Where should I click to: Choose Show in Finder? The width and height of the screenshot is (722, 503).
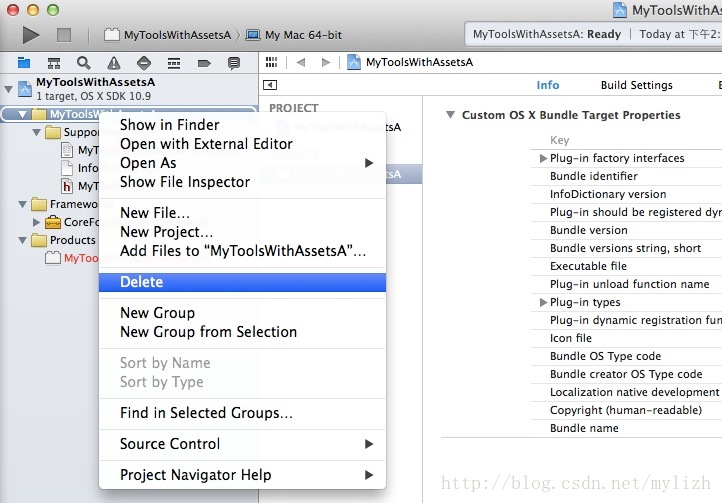[x=242, y=125]
